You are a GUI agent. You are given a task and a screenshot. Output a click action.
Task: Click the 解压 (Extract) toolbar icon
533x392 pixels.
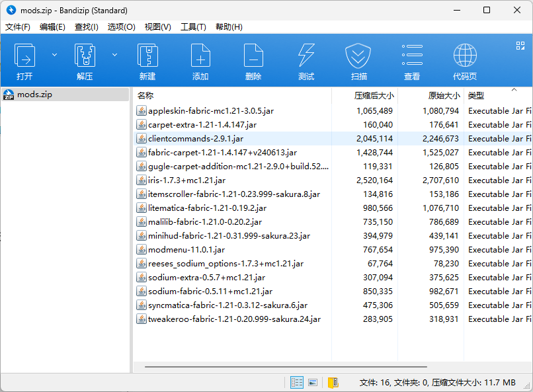coord(85,55)
